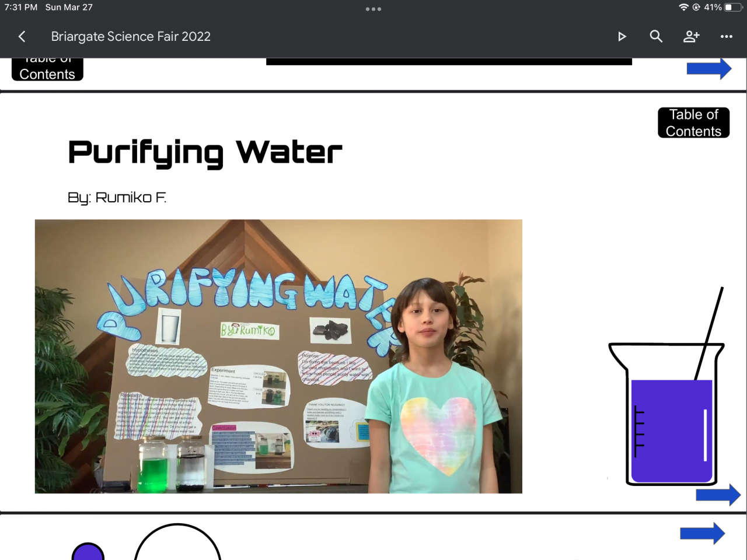
Task: Open search with the magnifying glass icon
Action: click(x=656, y=37)
